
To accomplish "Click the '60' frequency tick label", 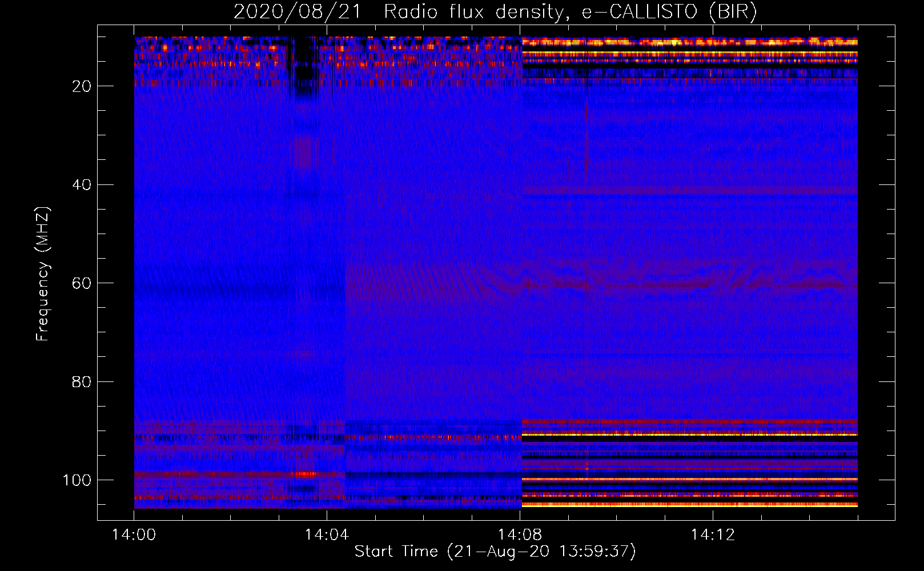I will coord(82,283).
